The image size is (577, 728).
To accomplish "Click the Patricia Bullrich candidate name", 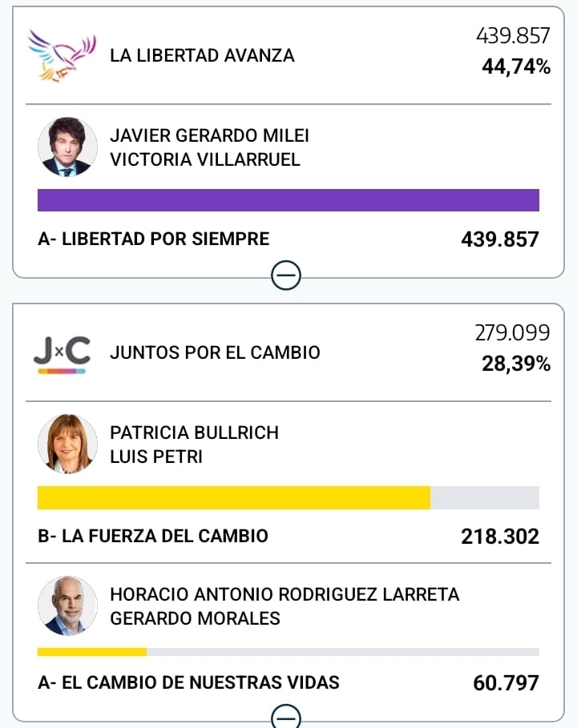I will (x=194, y=432).
